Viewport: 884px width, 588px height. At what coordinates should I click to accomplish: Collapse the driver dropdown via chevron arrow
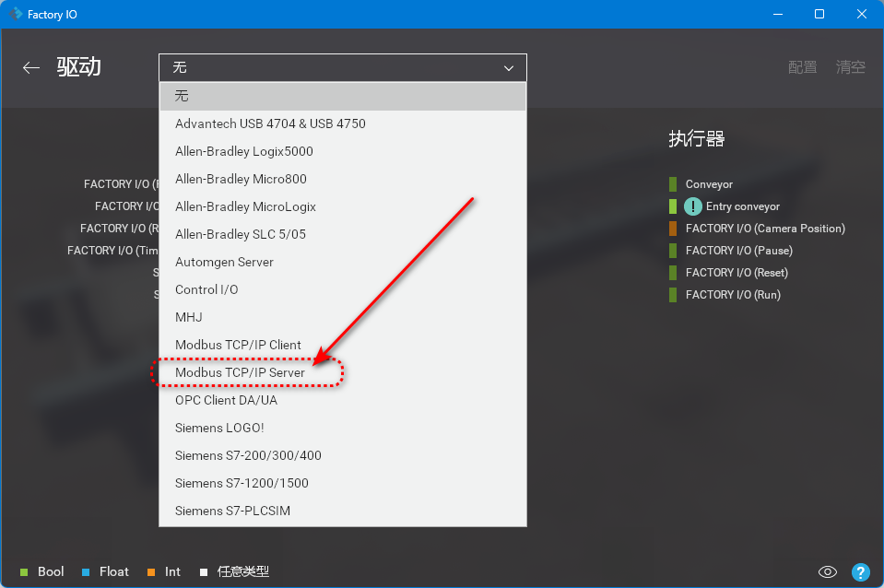coord(508,68)
